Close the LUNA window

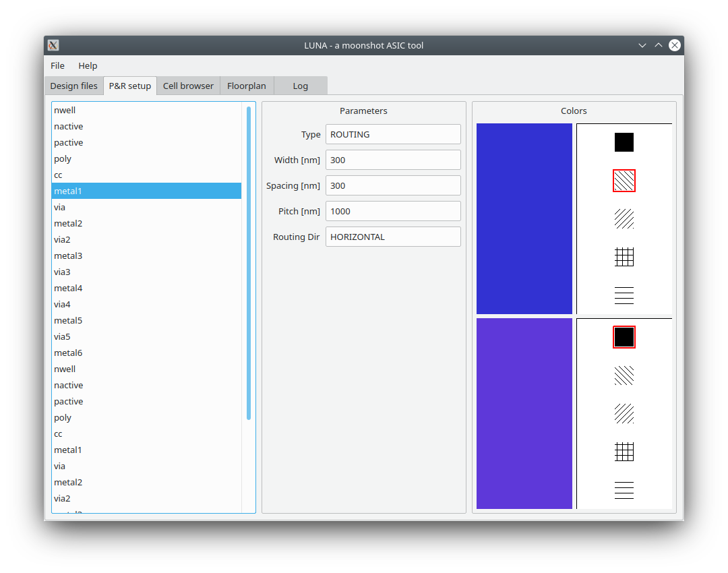click(675, 45)
